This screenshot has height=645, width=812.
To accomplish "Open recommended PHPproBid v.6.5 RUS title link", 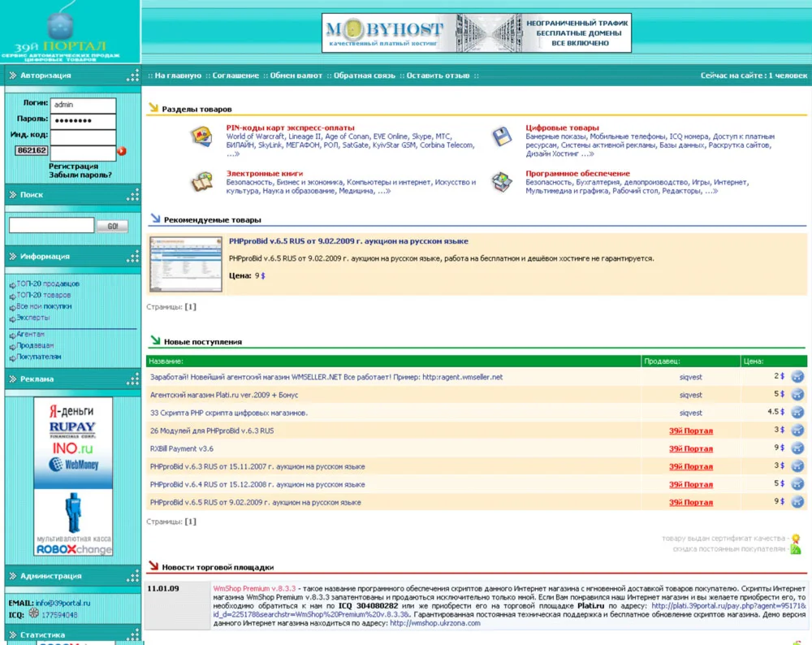I will pyautogui.click(x=348, y=241).
